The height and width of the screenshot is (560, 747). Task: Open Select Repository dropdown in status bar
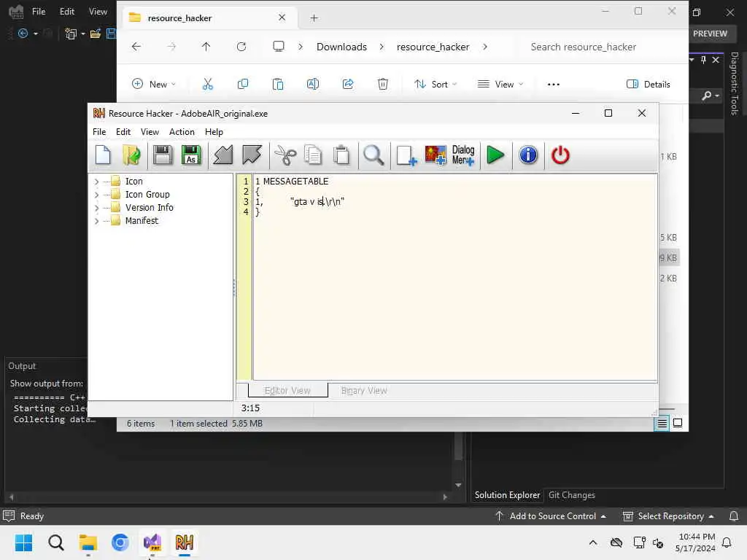point(668,516)
